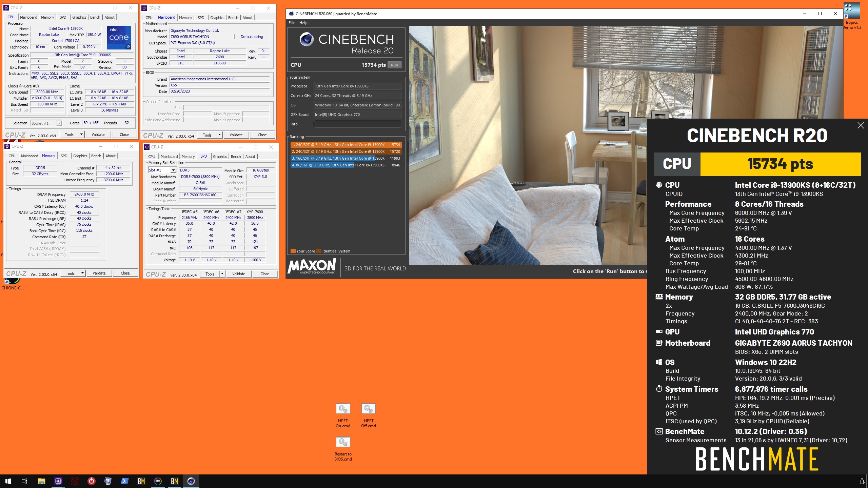Select the ranking row scoring 15720

346,151
